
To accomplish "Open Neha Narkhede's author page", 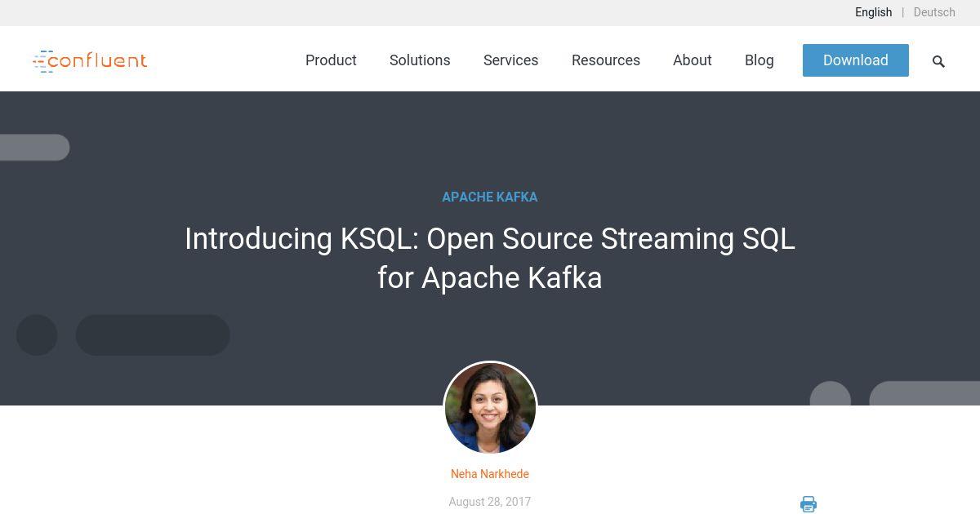I will (490, 474).
